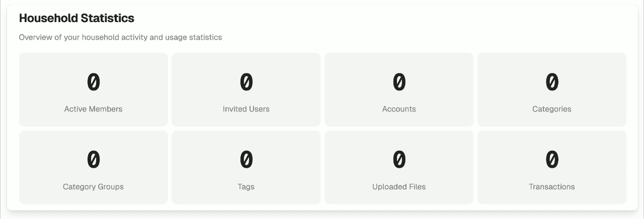The height and width of the screenshot is (219, 644).
Task: Select the Category Groups label
Action: pos(93,187)
